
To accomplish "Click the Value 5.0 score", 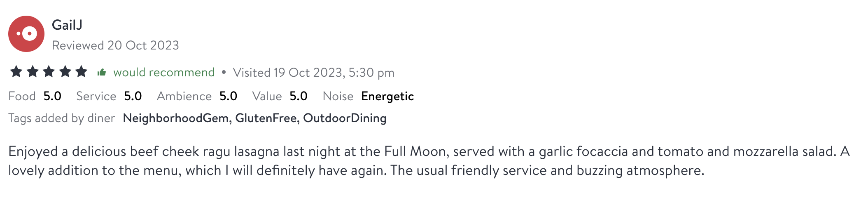I will click(x=298, y=96).
